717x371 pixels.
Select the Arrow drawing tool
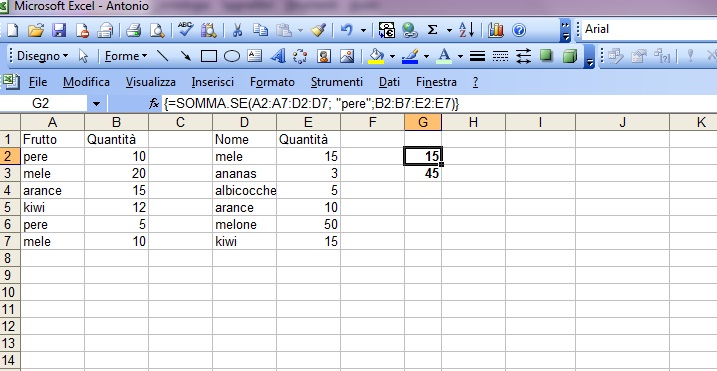[x=186, y=56]
